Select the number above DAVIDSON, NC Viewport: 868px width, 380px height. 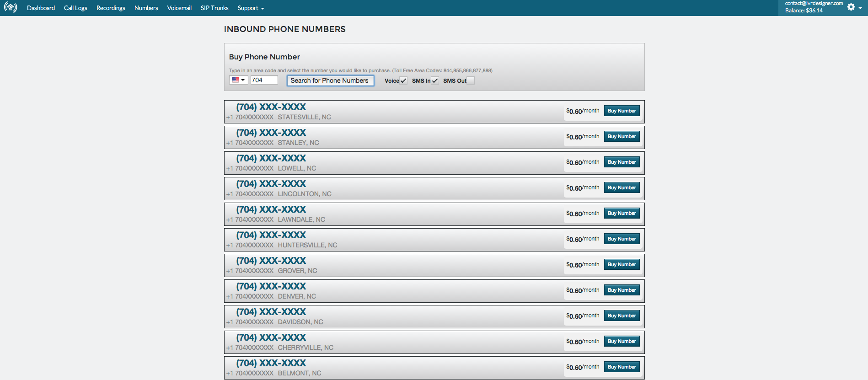[271, 312]
